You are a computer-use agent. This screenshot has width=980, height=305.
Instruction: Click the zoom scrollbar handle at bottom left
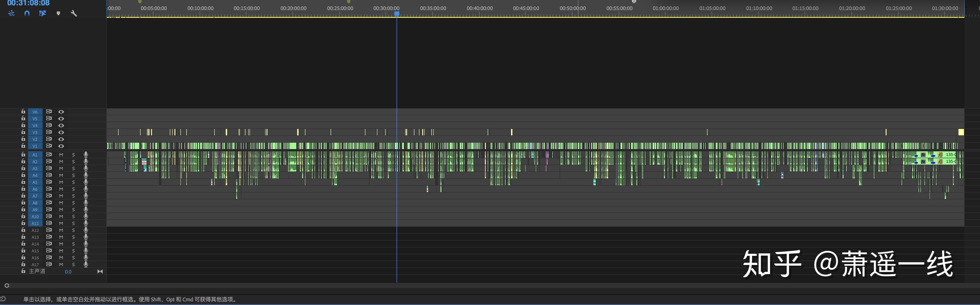(7, 286)
